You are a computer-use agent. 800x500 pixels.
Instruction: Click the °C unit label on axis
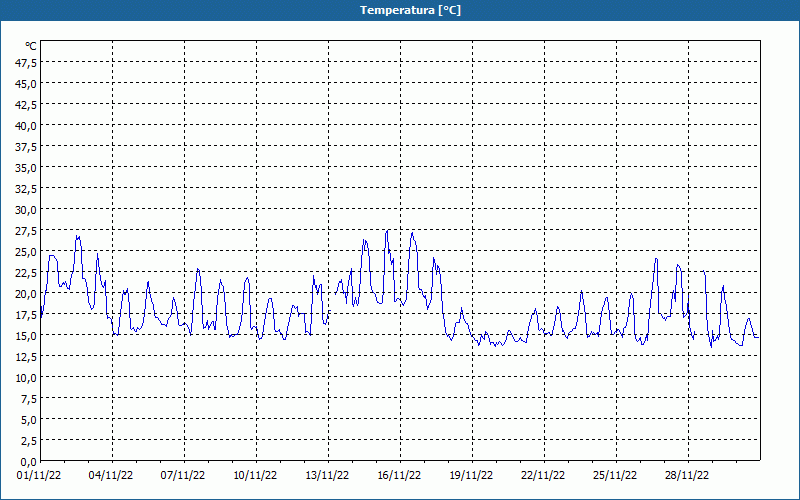click(31, 46)
